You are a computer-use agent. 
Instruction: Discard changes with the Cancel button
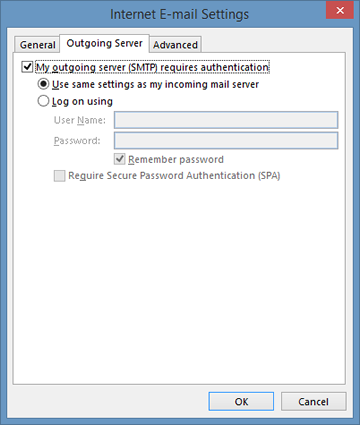[x=313, y=401]
